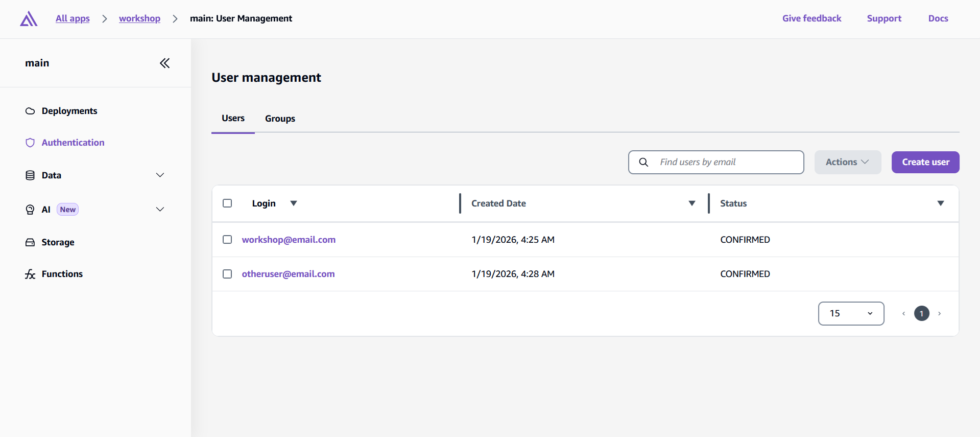Click the Create user button
Screen dimensions: 980x437
click(925, 162)
